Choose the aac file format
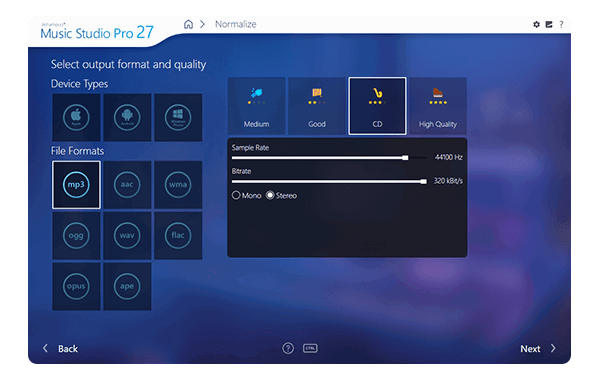Screen dimensions: 600x380 point(127,184)
